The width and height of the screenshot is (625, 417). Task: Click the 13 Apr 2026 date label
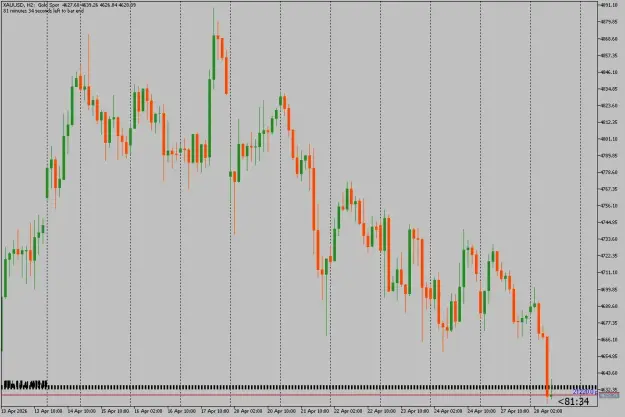pos(14,411)
